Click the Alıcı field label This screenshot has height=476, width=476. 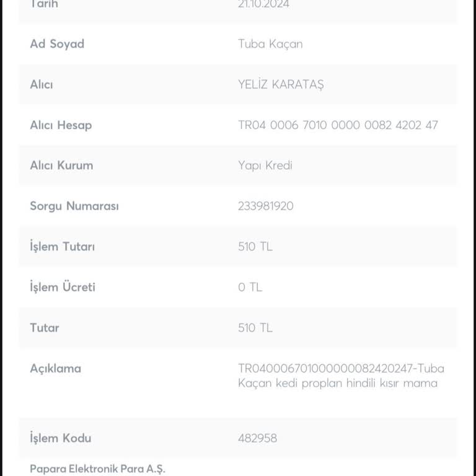click(42, 85)
